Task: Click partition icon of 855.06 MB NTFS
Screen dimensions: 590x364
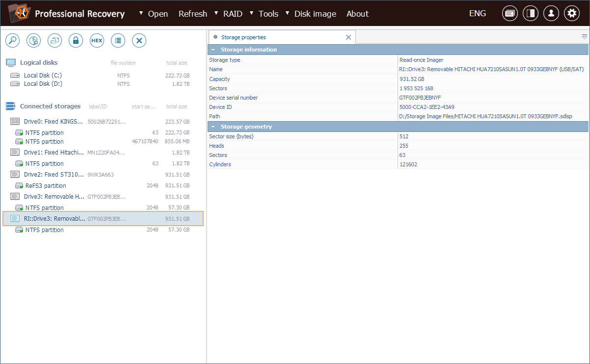Action: [x=19, y=142]
